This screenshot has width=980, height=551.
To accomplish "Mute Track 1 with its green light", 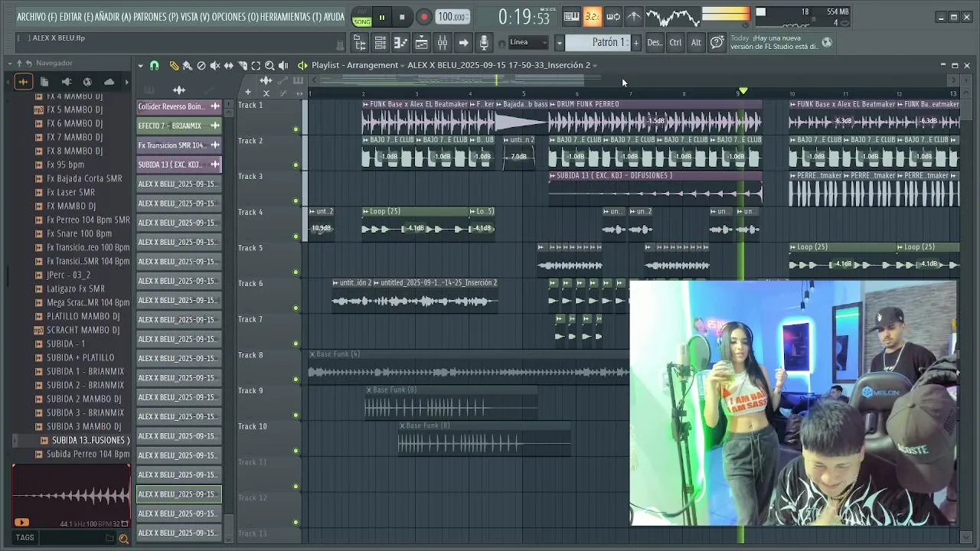I will 296,129.
